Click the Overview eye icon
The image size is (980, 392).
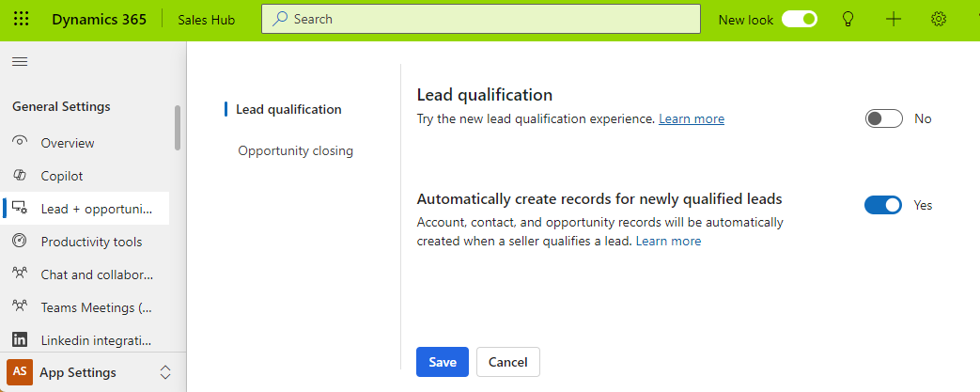point(20,141)
